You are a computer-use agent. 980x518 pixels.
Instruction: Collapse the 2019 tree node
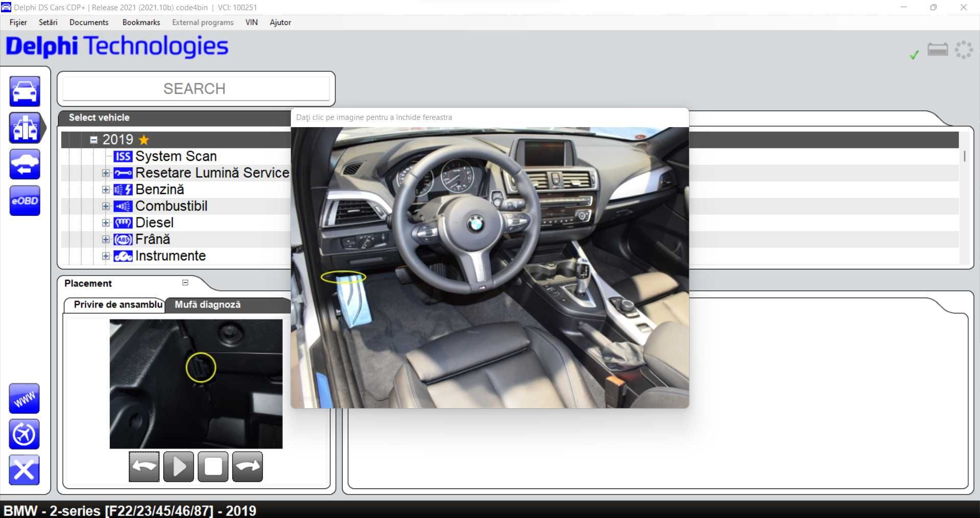94,139
